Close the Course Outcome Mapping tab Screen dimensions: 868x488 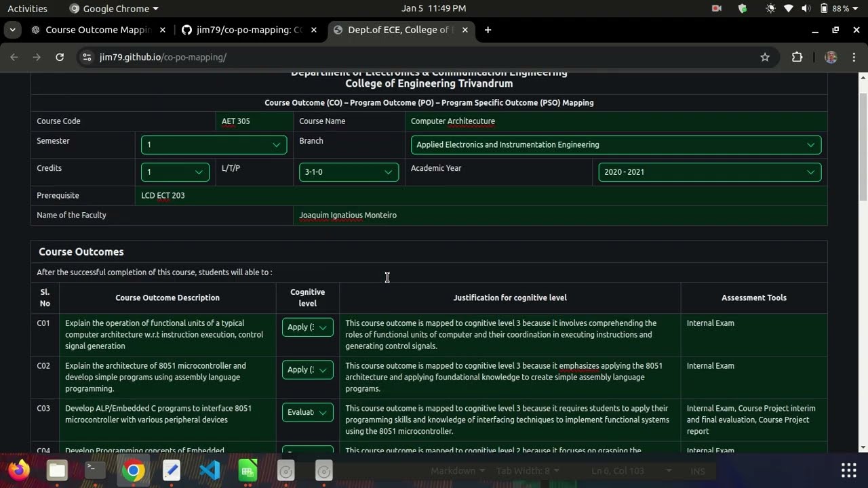tap(162, 30)
